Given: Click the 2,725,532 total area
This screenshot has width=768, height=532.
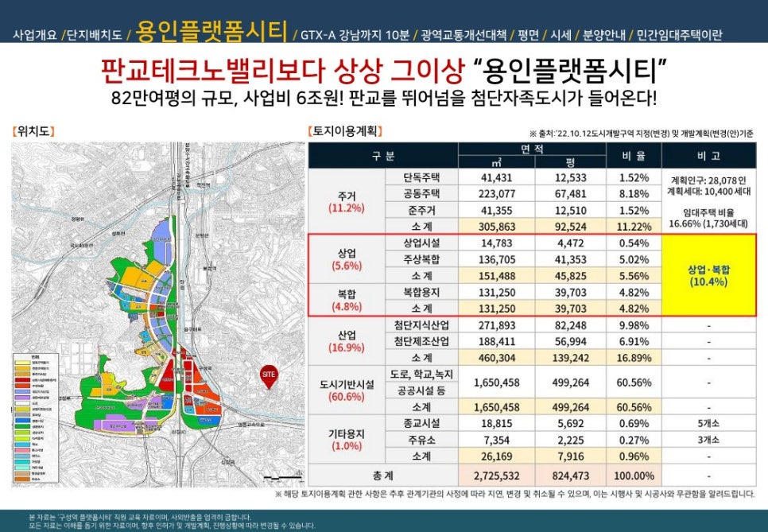Looking at the screenshot, I should click(497, 476).
